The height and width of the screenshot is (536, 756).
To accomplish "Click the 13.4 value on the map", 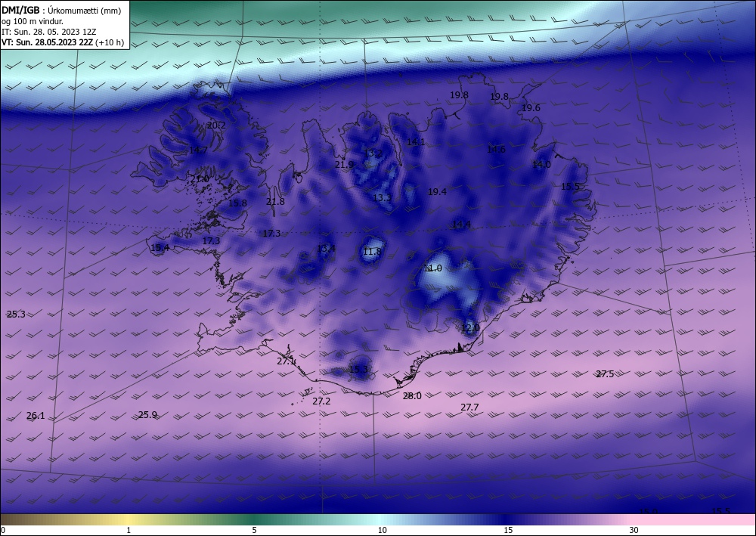I will (326, 249).
